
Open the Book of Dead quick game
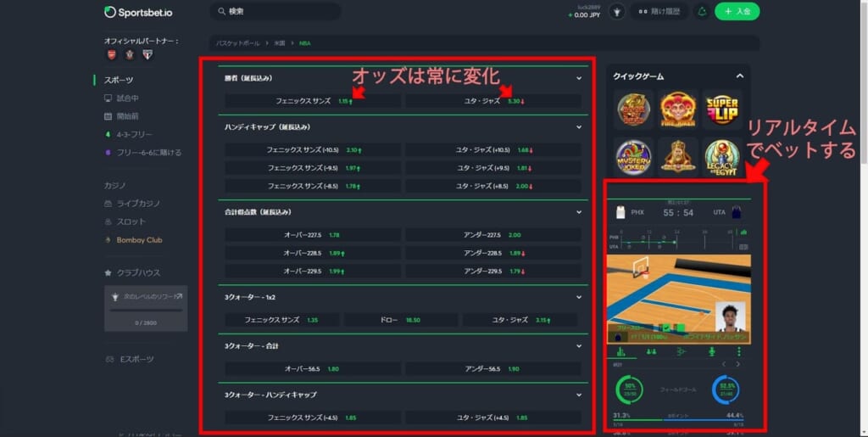pyautogui.click(x=634, y=109)
